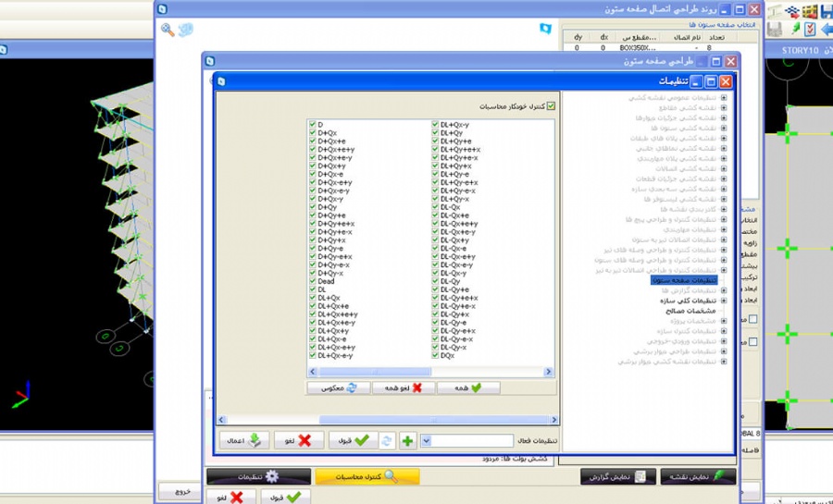This screenshot has width=833, height=504.
Task: Uncheck the DQx load combination checkbox
Action: [x=436, y=355]
